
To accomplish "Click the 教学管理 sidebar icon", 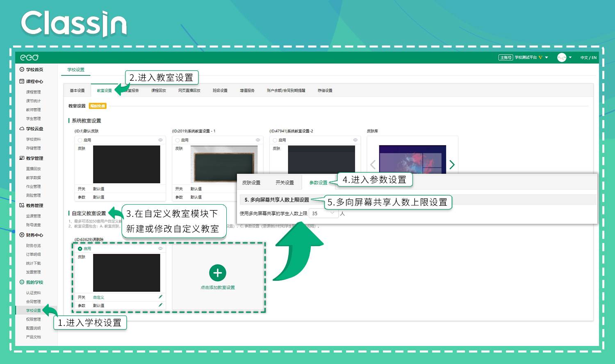I will 22,158.
